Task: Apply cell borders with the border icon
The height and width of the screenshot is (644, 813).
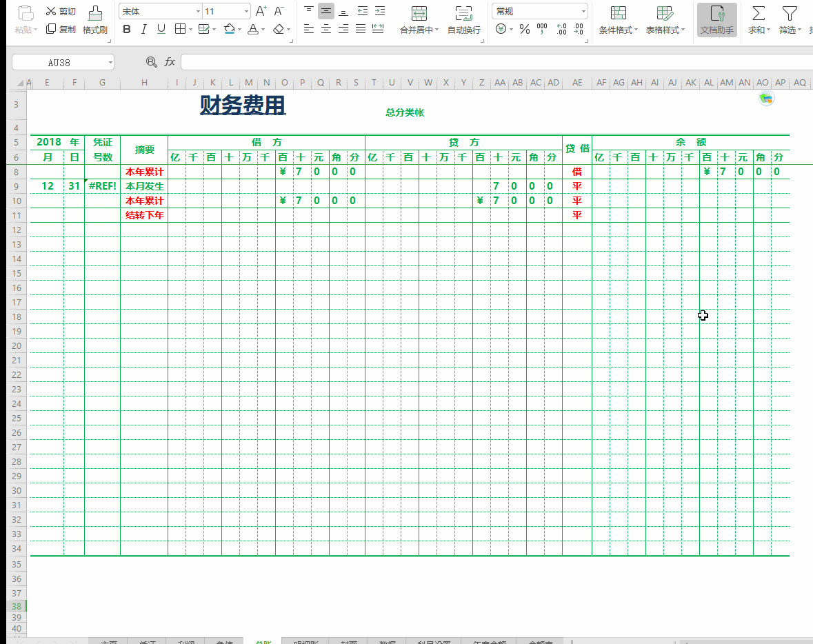Action: [180, 29]
